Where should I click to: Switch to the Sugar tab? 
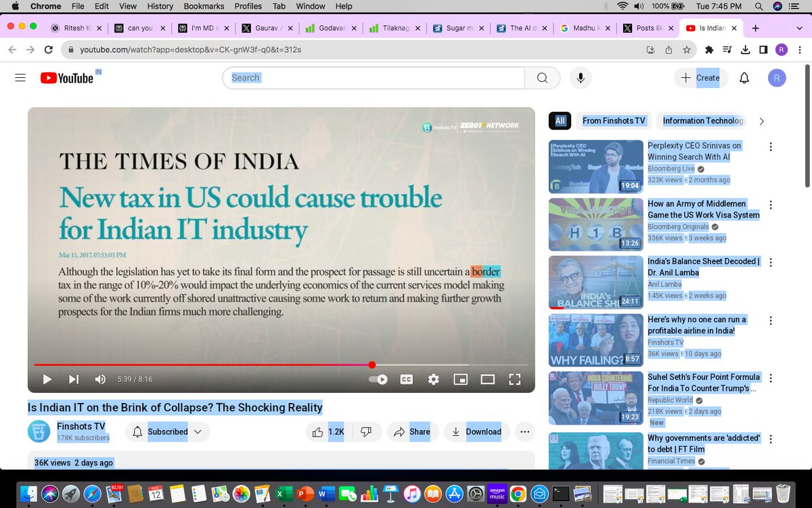pyautogui.click(x=457, y=28)
